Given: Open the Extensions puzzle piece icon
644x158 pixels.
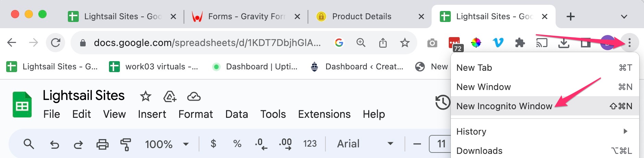Looking at the screenshot, I should (x=520, y=43).
